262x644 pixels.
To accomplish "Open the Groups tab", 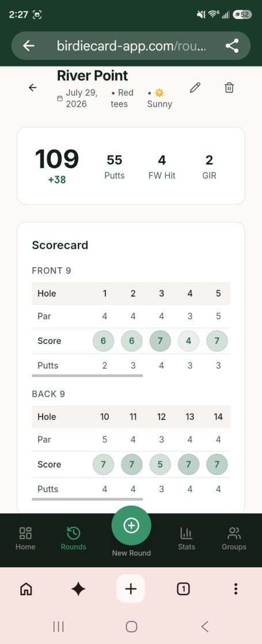I will click(234, 539).
